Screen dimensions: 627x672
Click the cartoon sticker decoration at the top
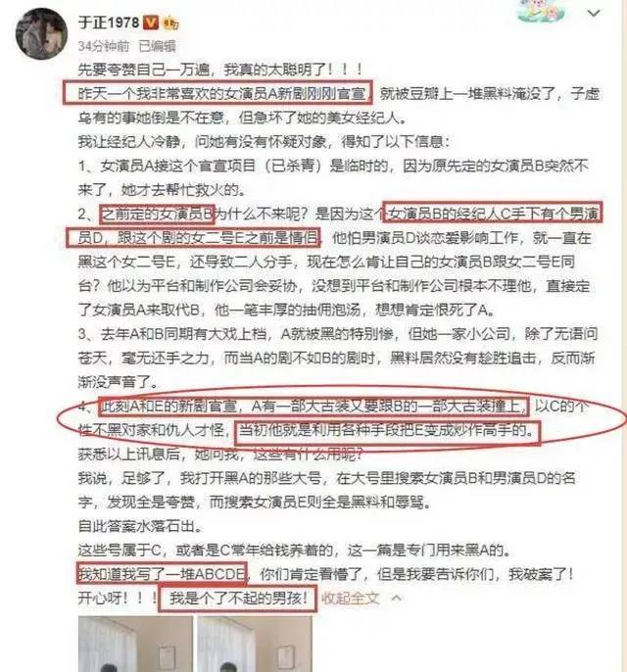[542, 11]
